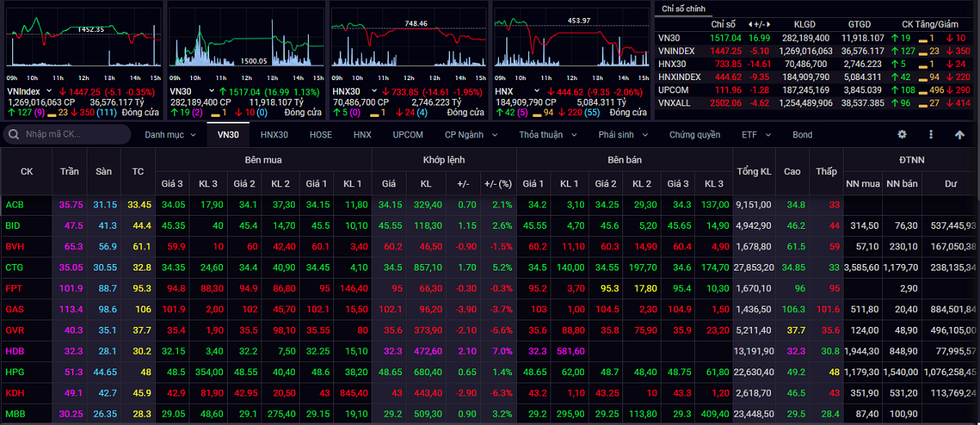
Task: Open the BVH stock symbol
Action: pyautogui.click(x=14, y=246)
